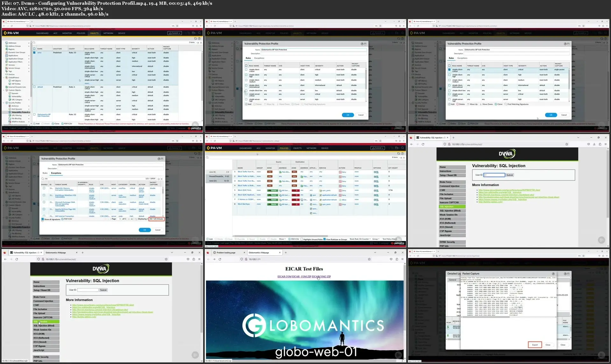Tick the select-all checkbox beside NAME, undimmed list
Screen dimensions: 611x364
point(34,49)
